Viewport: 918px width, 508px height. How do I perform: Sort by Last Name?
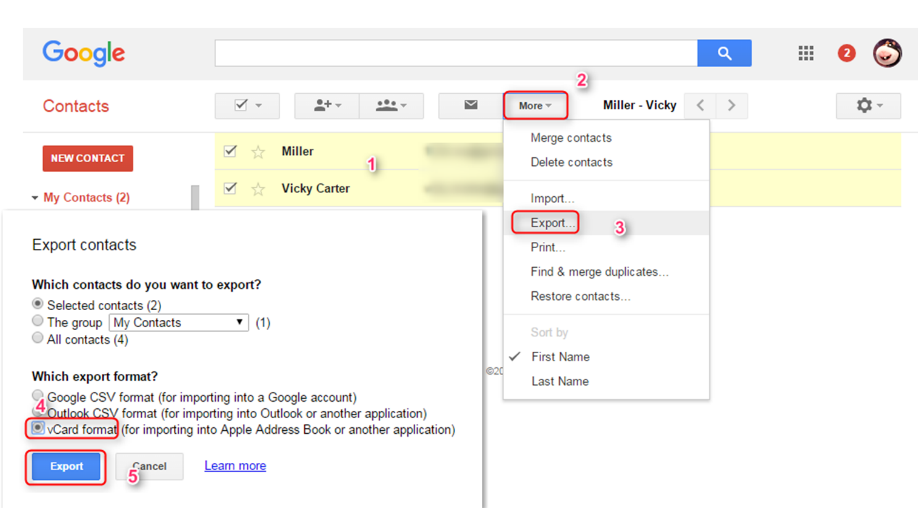[x=606, y=382]
